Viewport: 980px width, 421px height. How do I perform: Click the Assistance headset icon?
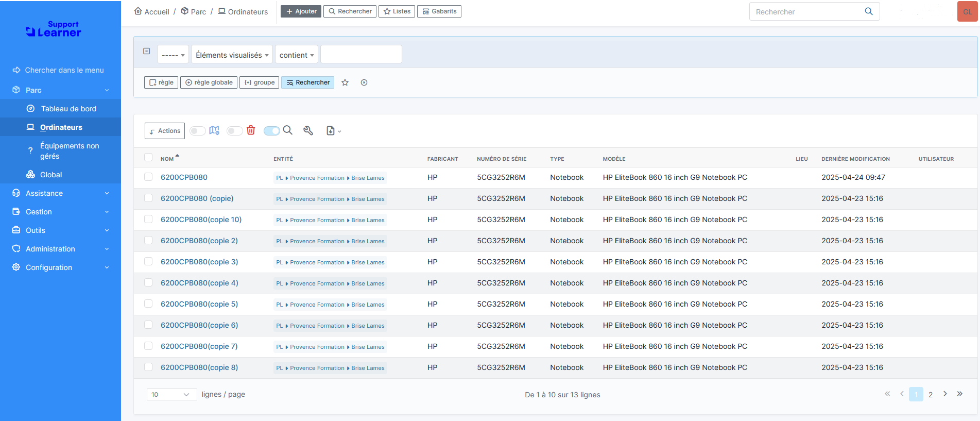tap(16, 193)
